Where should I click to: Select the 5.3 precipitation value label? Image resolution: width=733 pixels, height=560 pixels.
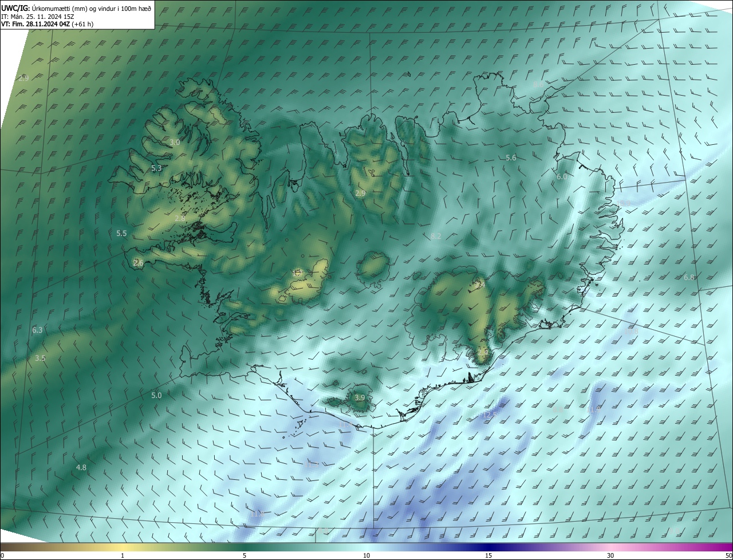(156, 168)
